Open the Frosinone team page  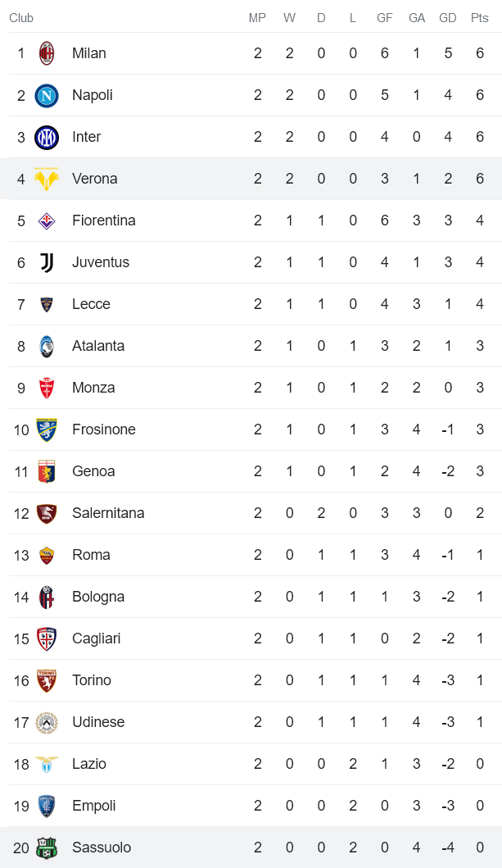pyautogui.click(x=104, y=429)
